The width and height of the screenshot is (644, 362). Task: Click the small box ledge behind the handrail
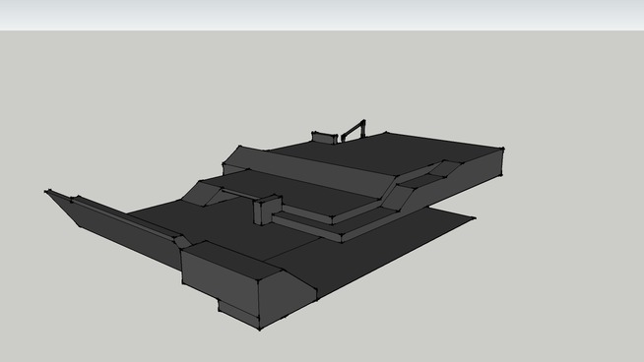click(x=325, y=138)
